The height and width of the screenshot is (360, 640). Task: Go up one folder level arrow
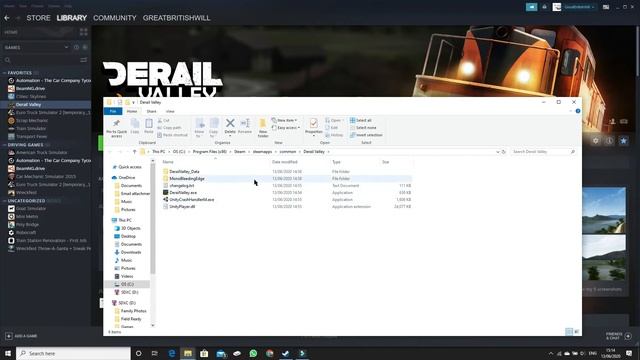point(134,152)
